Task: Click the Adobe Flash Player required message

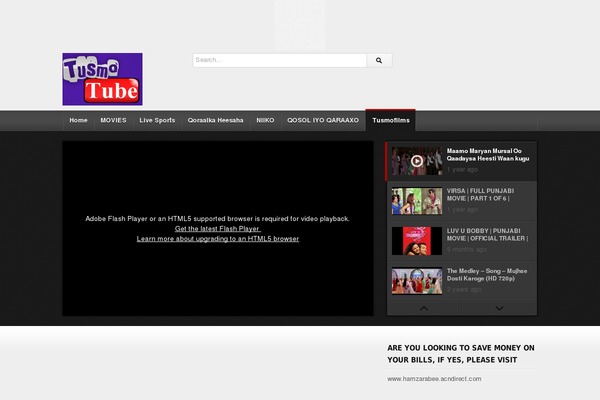Action: click(x=217, y=219)
